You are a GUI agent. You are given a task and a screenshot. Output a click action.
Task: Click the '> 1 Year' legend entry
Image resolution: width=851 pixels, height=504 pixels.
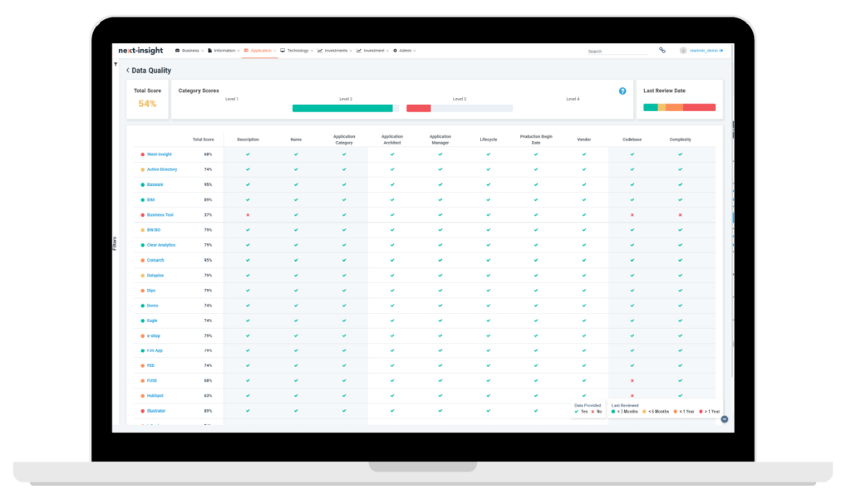tap(710, 412)
